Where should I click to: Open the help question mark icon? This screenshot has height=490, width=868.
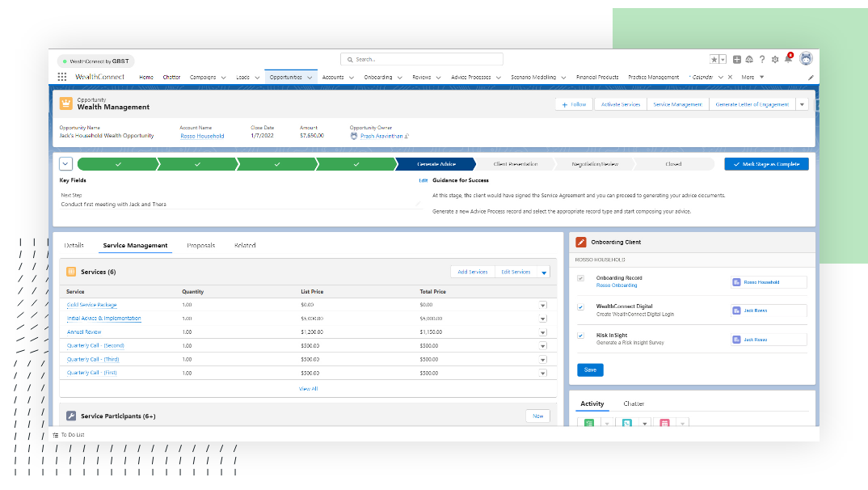762,59
